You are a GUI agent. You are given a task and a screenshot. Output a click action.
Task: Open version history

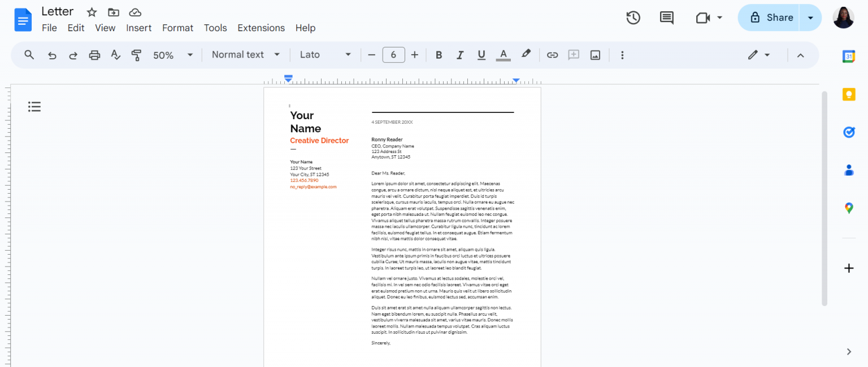point(633,18)
